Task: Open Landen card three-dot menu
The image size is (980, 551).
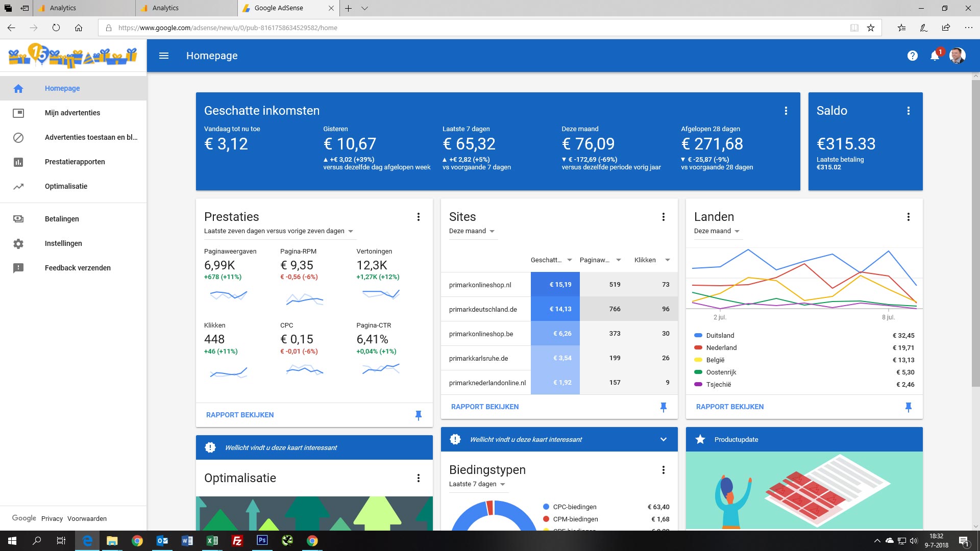Action: (x=909, y=217)
